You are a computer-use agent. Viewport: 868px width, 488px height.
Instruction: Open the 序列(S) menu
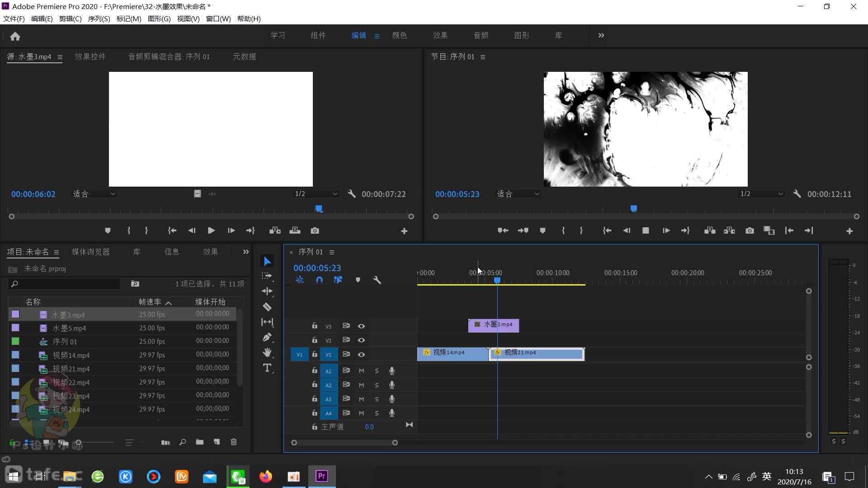99,19
